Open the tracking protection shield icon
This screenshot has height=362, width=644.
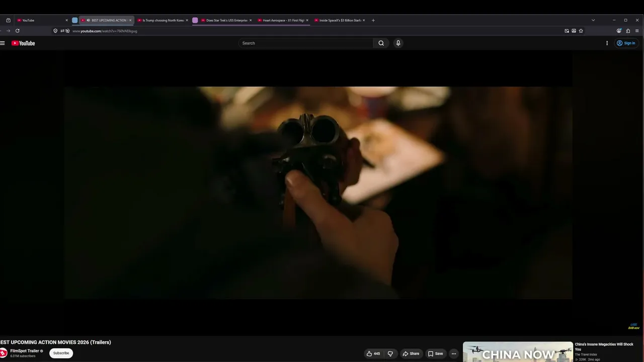pos(55,31)
